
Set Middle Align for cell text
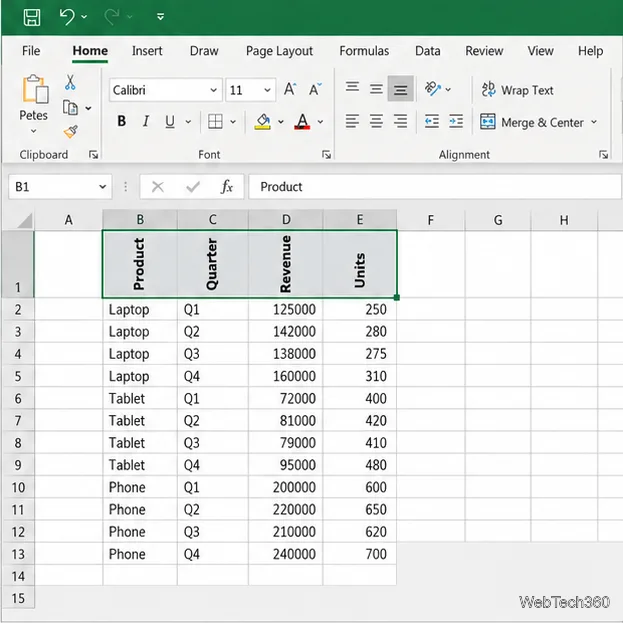[x=376, y=89]
